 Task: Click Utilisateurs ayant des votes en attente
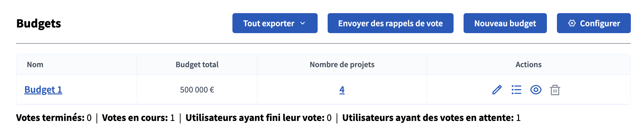point(431,118)
